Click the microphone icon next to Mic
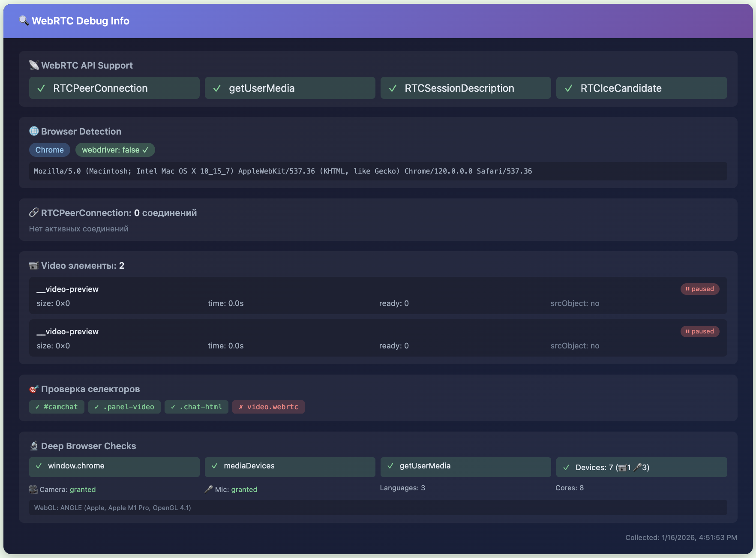 click(209, 489)
